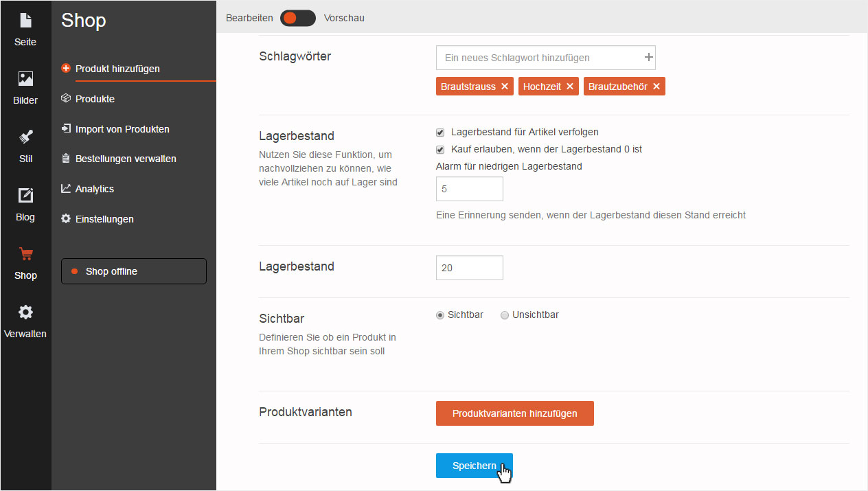This screenshot has width=868, height=491.
Task: Open Bestellungen verwalten
Action: click(x=126, y=159)
